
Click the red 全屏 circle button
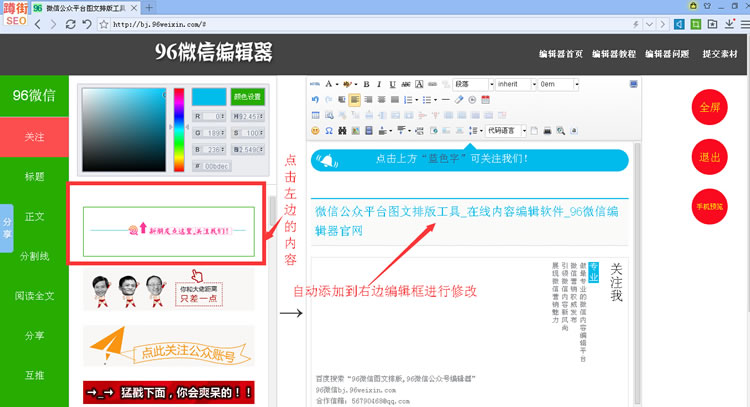[710, 108]
